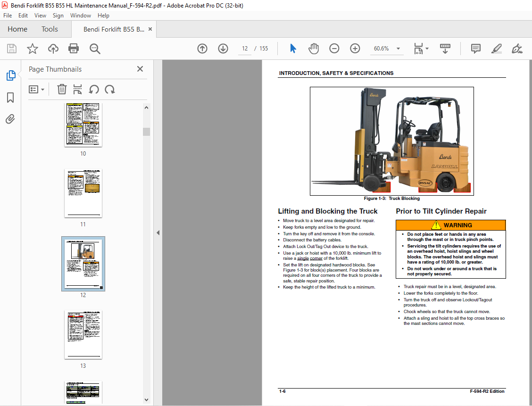Click the current page number field
This screenshot has width=532, height=406.
click(245, 49)
